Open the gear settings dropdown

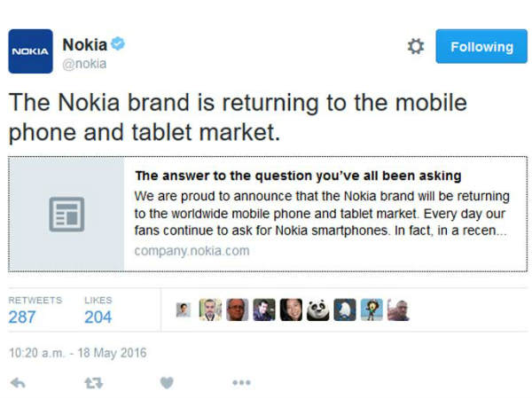415,46
